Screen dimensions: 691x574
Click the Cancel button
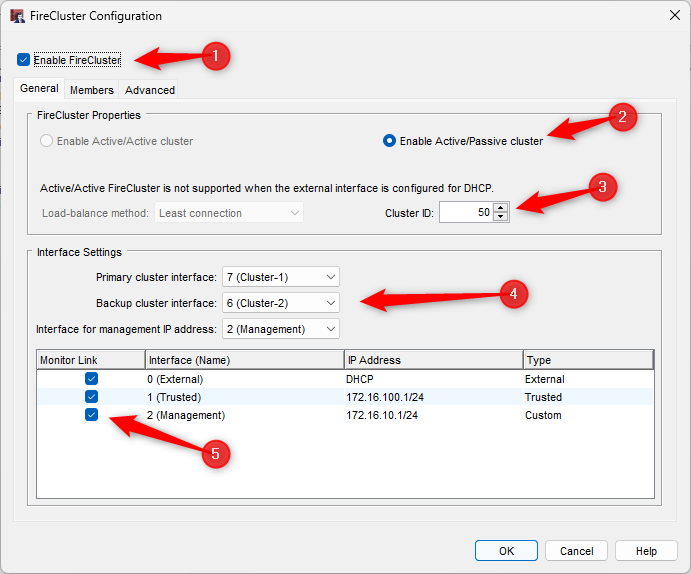[x=576, y=551]
